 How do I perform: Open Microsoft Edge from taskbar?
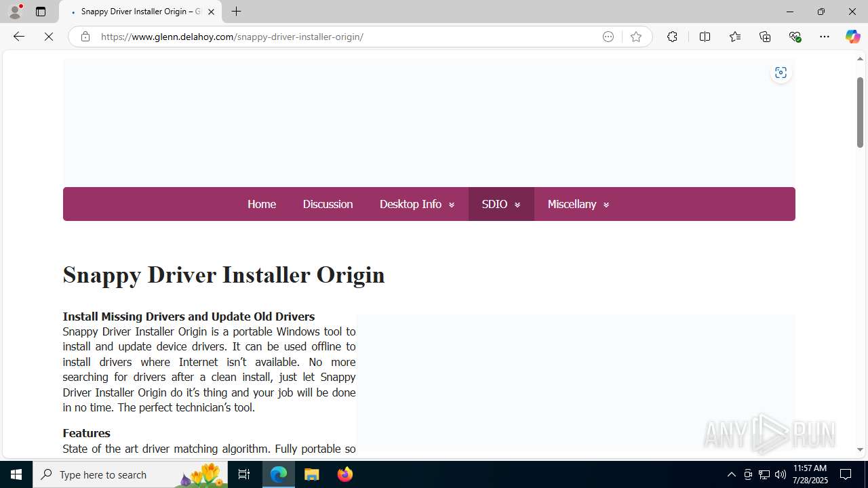(279, 474)
